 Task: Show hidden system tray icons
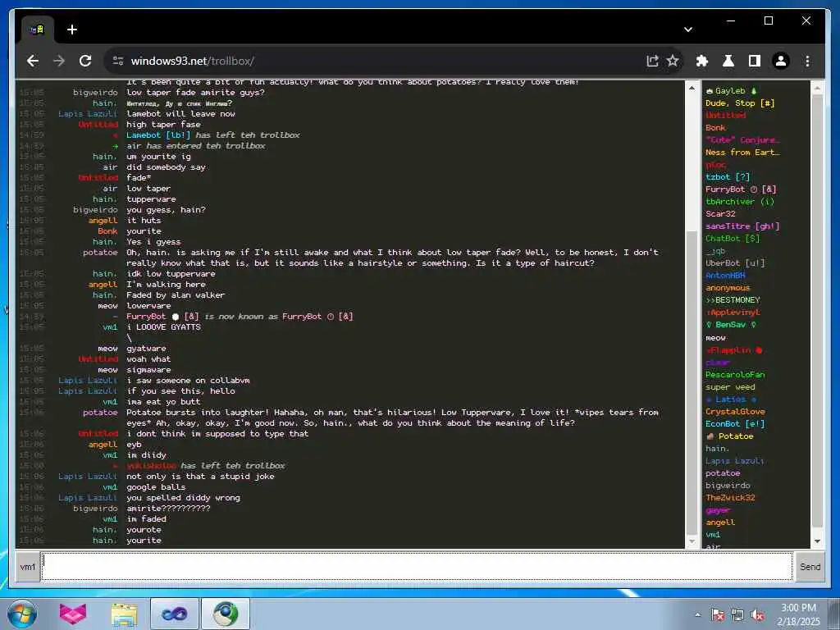pyautogui.click(x=697, y=615)
